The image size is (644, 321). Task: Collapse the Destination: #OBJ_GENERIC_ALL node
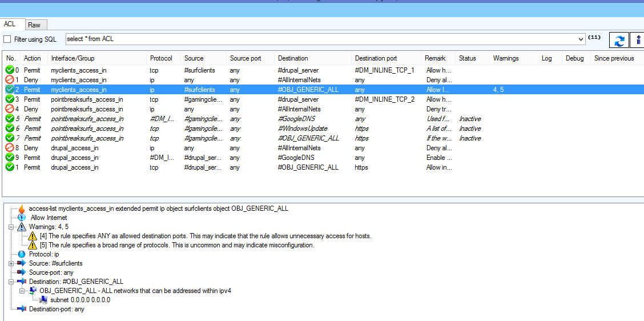[x=11, y=282]
